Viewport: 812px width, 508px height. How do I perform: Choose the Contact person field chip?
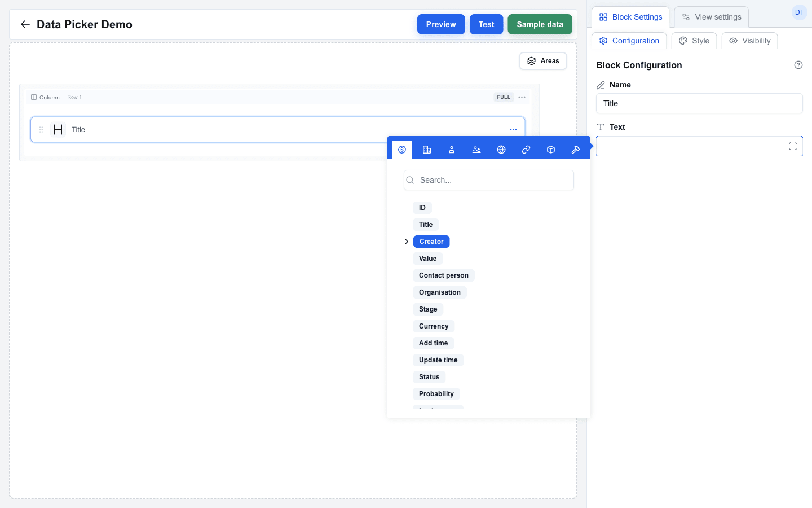[x=444, y=275]
